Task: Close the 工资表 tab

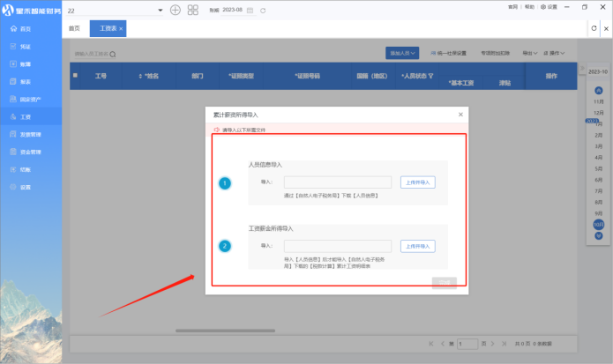Action: point(122,29)
